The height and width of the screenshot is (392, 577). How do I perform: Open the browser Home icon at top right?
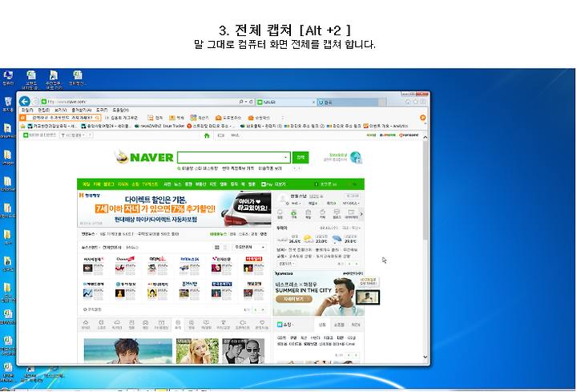[x=408, y=102]
